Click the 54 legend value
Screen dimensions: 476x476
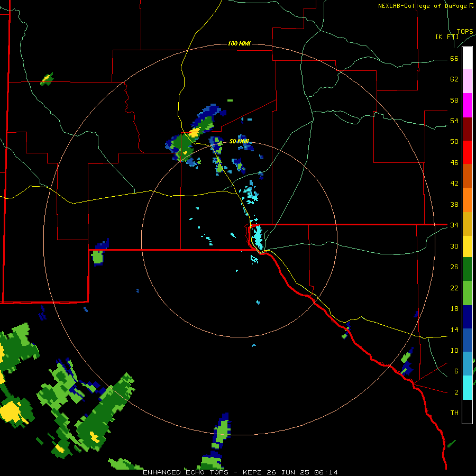coord(454,121)
